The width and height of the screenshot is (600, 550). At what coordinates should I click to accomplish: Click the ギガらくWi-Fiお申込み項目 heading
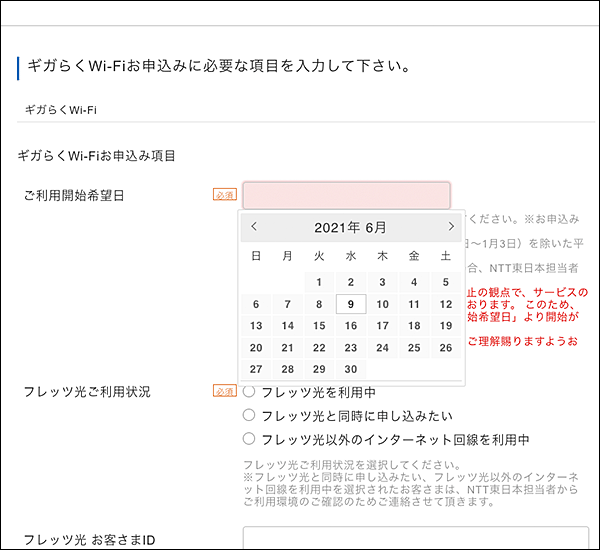pos(96,156)
